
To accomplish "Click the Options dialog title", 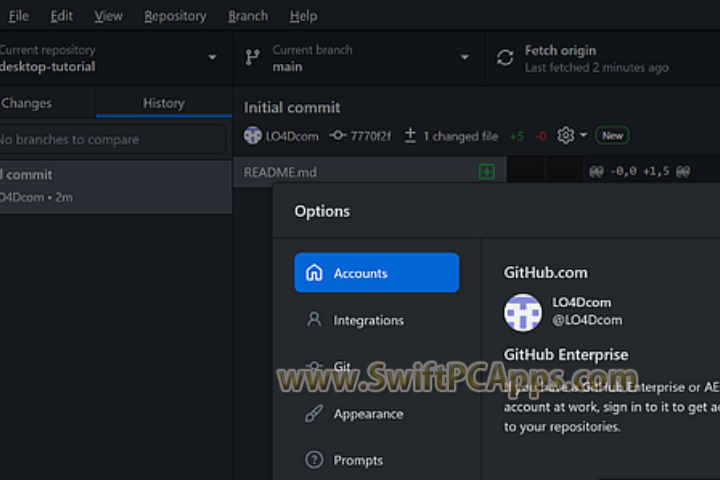I will click(322, 211).
